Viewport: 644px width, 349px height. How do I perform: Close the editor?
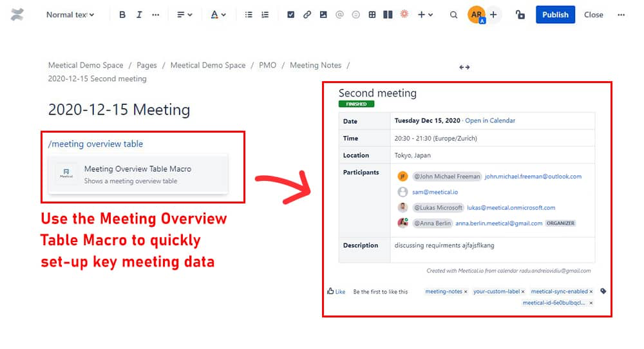pos(594,15)
